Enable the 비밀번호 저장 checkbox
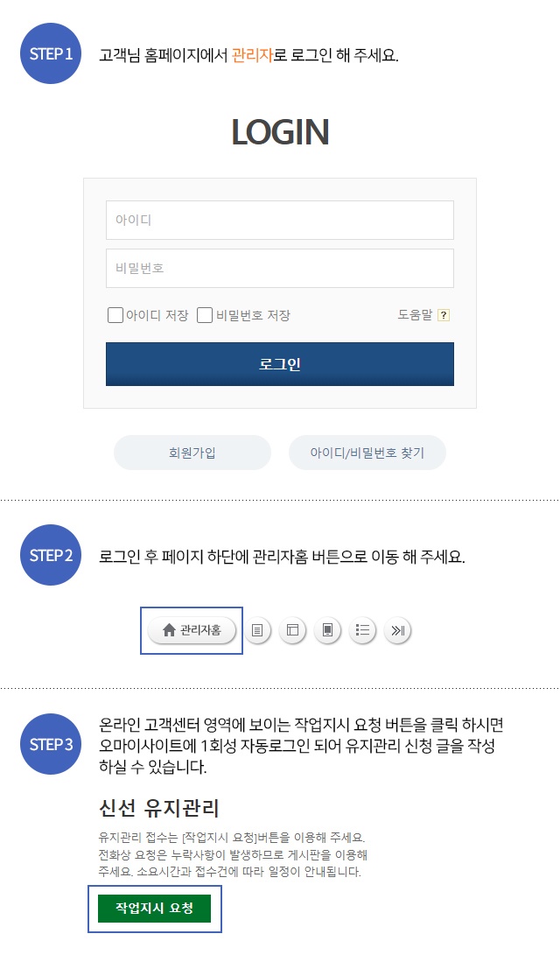The width and height of the screenshot is (560, 969). pos(205,316)
